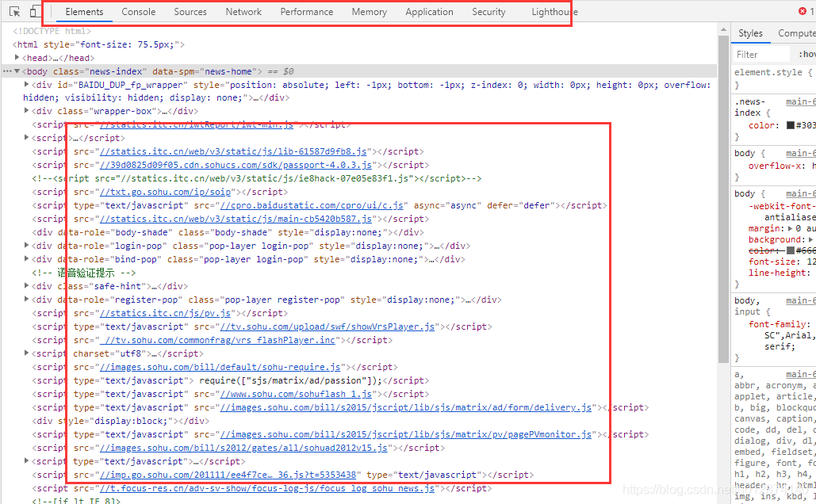Click the Elements panel vertical scrollbar thumb
The image size is (816, 504).
[x=723, y=200]
